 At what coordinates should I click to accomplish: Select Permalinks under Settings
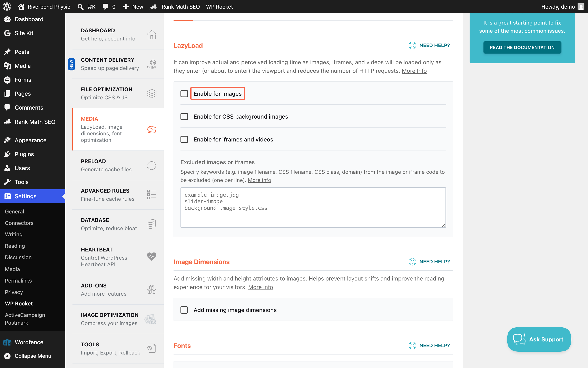click(x=18, y=281)
